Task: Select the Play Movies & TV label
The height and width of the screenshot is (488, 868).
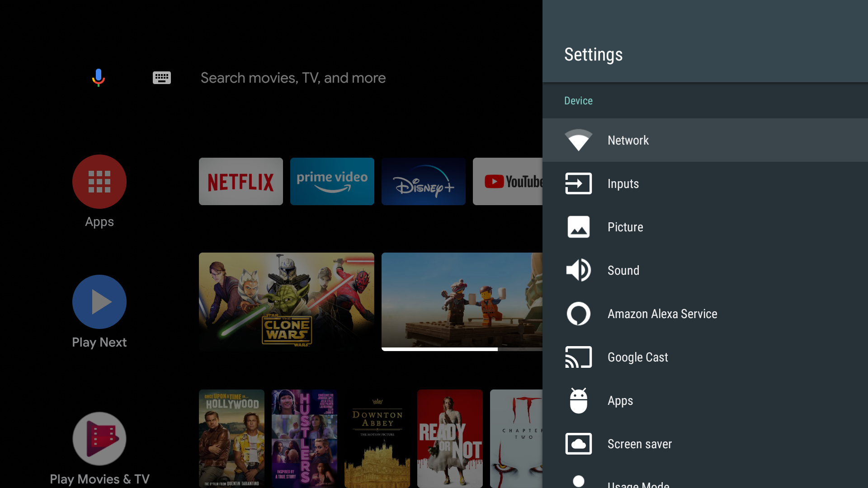Action: tap(99, 479)
